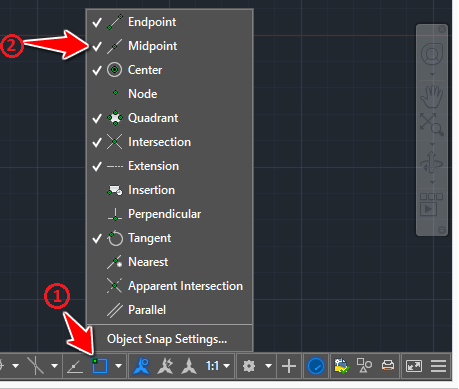Viewport: 459px width, 389px height.
Task: Open the workspace switching gear icon
Action: pyautogui.click(x=249, y=366)
